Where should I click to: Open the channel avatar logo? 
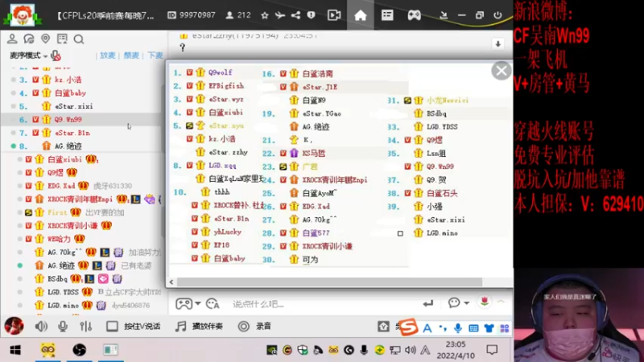pos(23,14)
